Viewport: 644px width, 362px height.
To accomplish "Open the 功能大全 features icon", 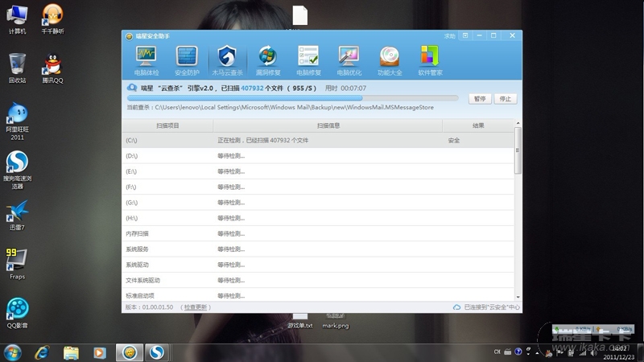I will tap(390, 60).
